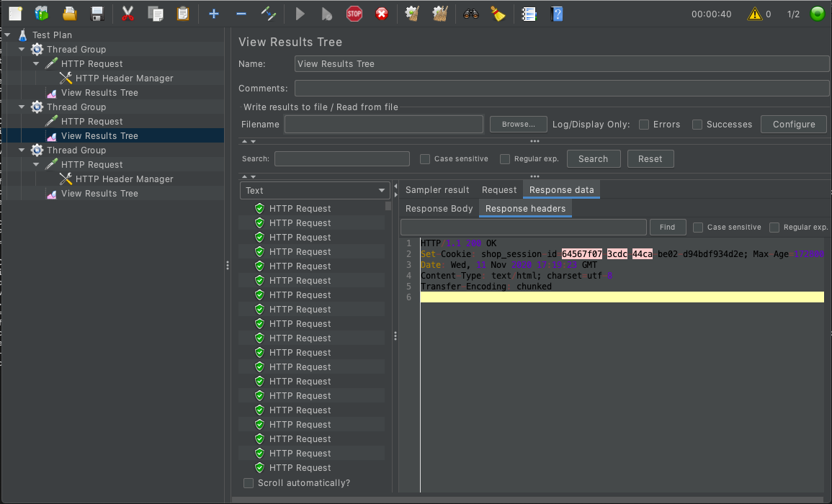Clear all results with the double-broom icon
The width and height of the screenshot is (832, 504).
tap(441, 14)
